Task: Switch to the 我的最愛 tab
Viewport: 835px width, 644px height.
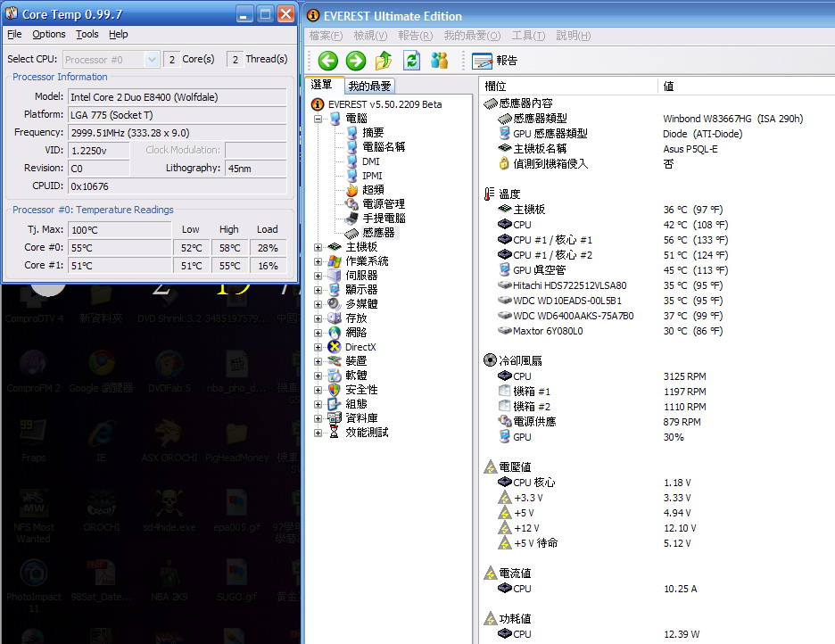Action: 369,87
